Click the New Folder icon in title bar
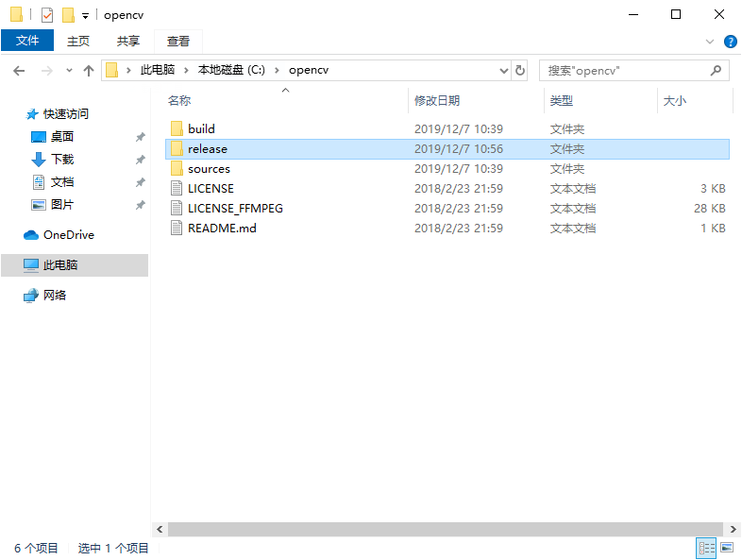 (68, 15)
